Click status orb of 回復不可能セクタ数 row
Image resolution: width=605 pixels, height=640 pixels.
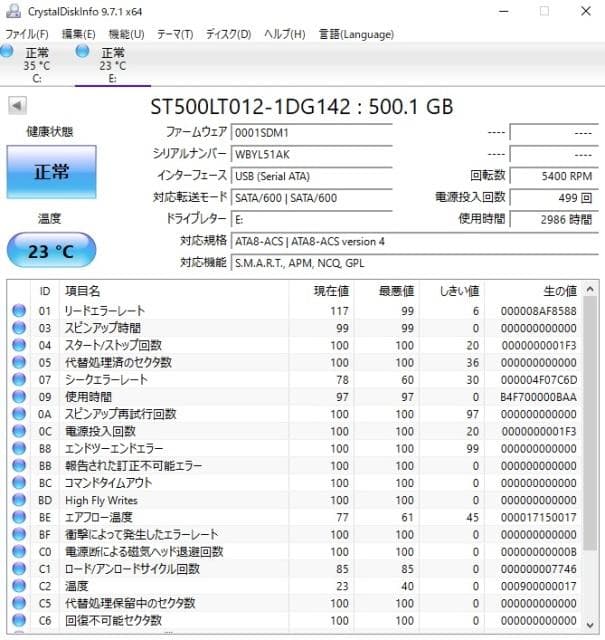(x=19, y=620)
